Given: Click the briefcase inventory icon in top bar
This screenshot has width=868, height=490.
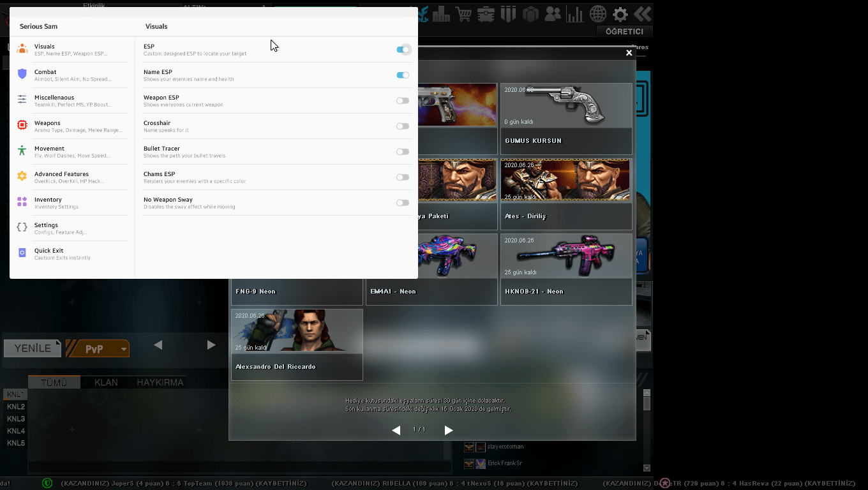Looking at the screenshot, I should (x=486, y=13).
